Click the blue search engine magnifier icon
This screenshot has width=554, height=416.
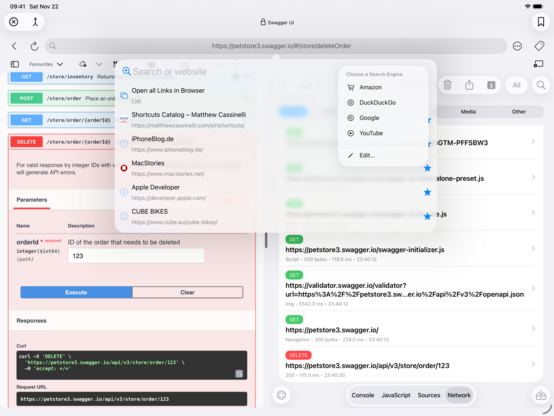pos(126,71)
